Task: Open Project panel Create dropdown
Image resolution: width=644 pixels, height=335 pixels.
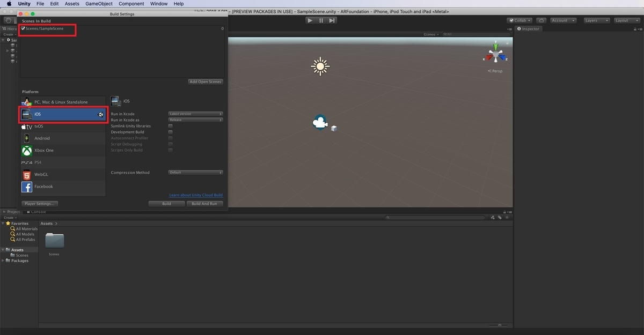Action: pos(9,218)
